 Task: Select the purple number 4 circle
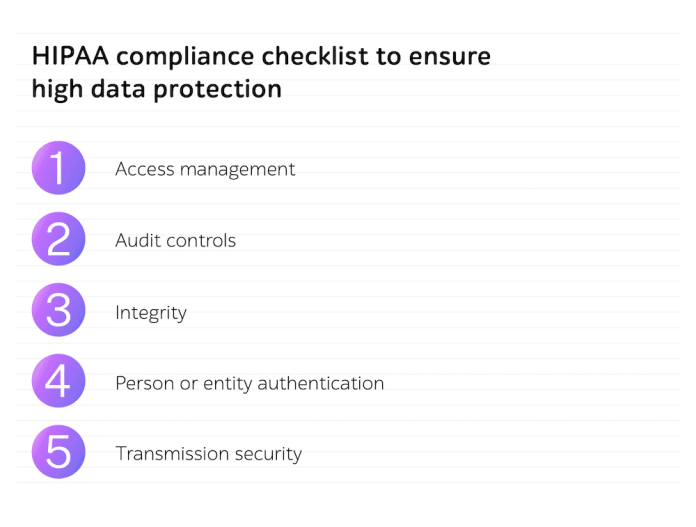59,381
